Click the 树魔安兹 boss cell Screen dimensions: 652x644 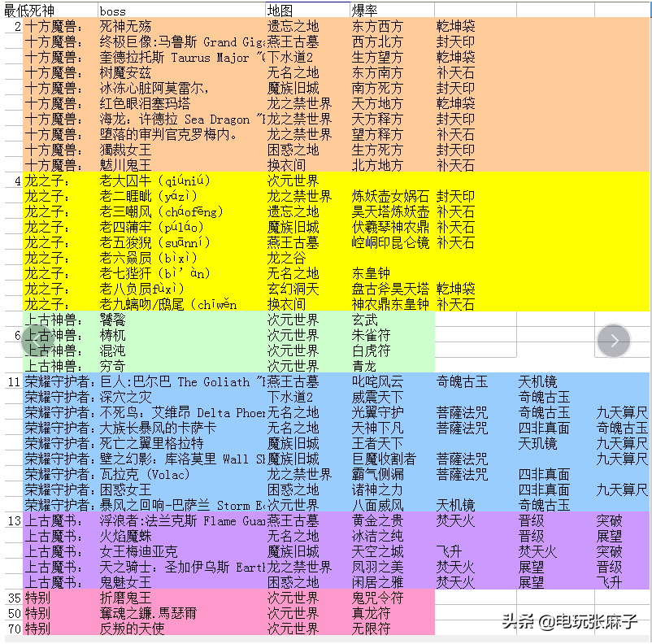point(125,73)
